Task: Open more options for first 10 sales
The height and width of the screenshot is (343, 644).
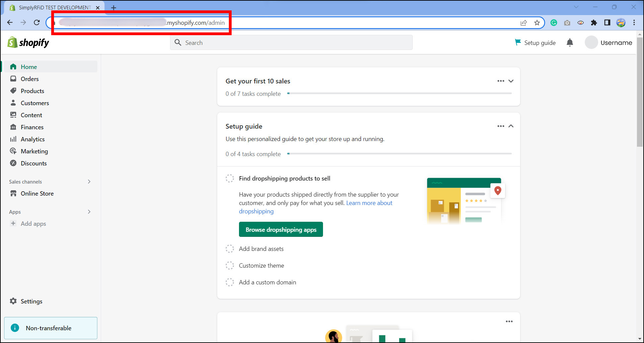Action: pyautogui.click(x=501, y=81)
